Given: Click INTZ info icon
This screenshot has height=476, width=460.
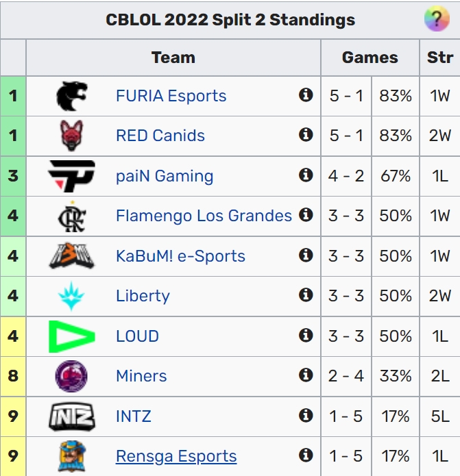Looking at the screenshot, I should 306,415.
